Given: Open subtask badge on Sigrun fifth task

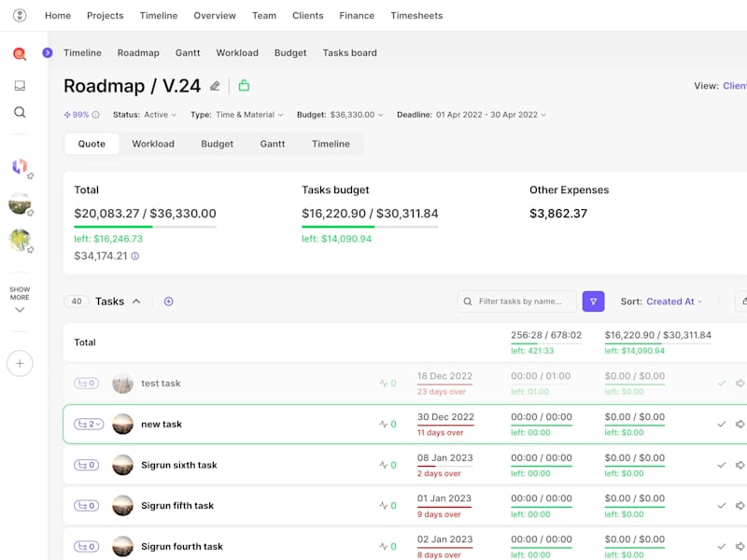Looking at the screenshot, I should 86,506.
